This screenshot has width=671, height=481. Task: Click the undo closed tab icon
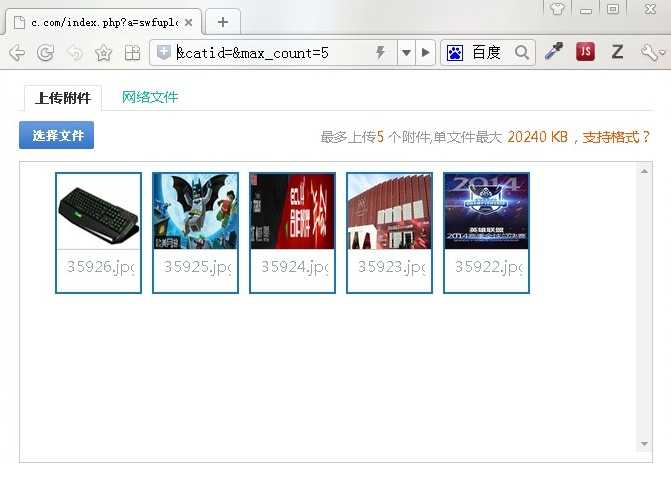(75, 53)
